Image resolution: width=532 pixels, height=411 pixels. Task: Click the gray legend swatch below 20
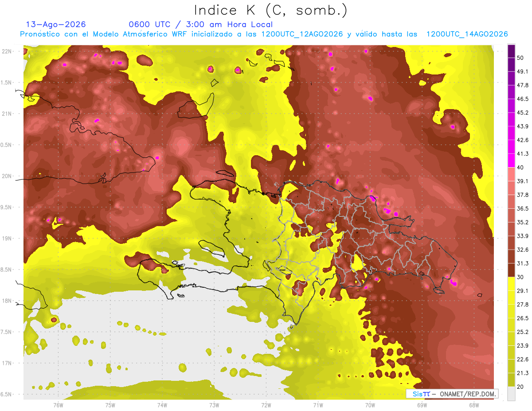(x=511, y=394)
